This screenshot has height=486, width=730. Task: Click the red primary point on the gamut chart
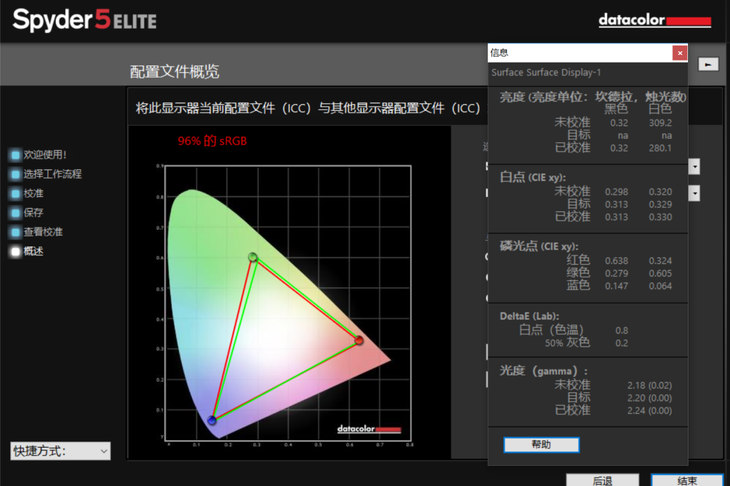(360, 341)
